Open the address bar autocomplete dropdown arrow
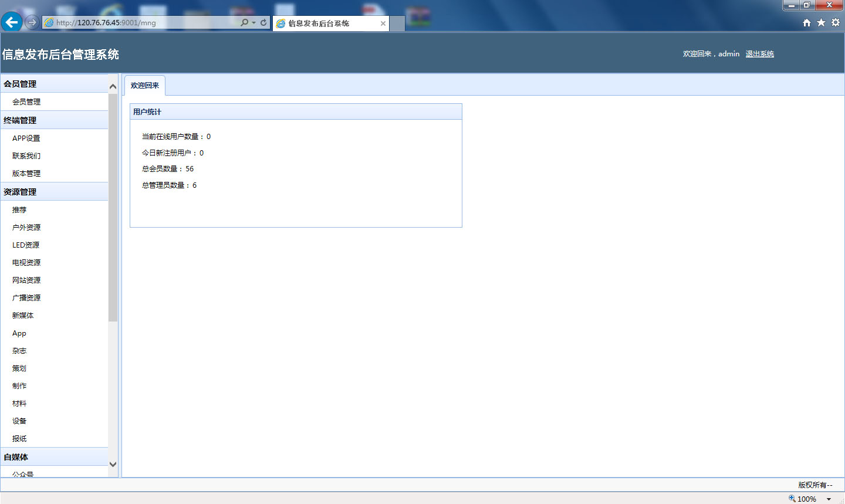 click(253, 23)
